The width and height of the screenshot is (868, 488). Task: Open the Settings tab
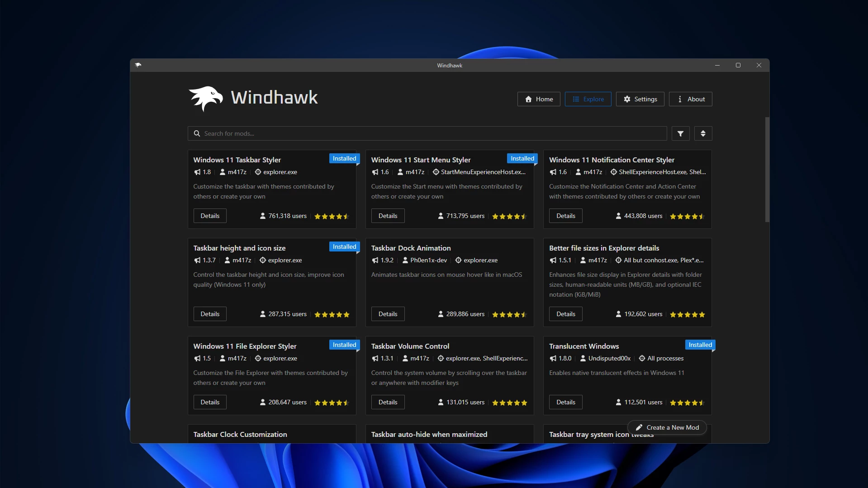pos(640,99)
